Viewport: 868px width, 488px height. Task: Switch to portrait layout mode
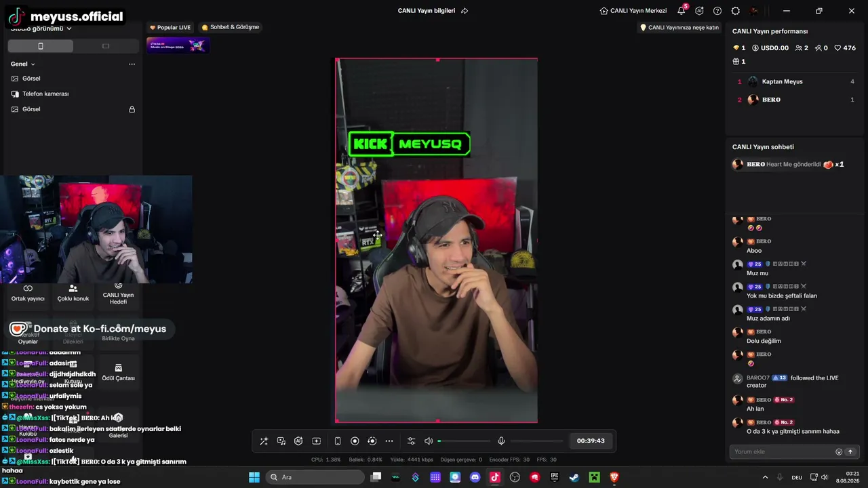point(41,46)
